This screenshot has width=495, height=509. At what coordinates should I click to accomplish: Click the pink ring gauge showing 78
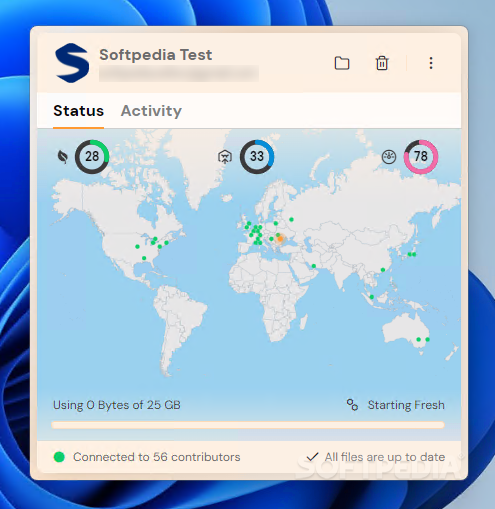pyautogui.click(x=421, y=157)
